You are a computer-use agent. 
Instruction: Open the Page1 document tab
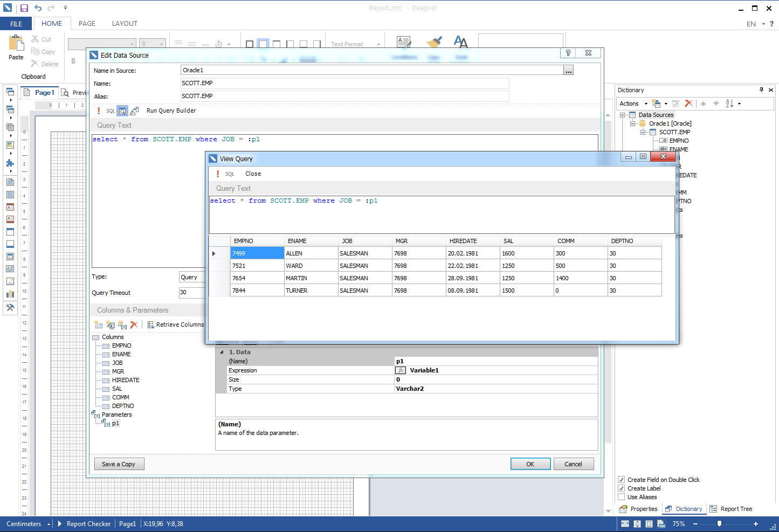[39, 93]
